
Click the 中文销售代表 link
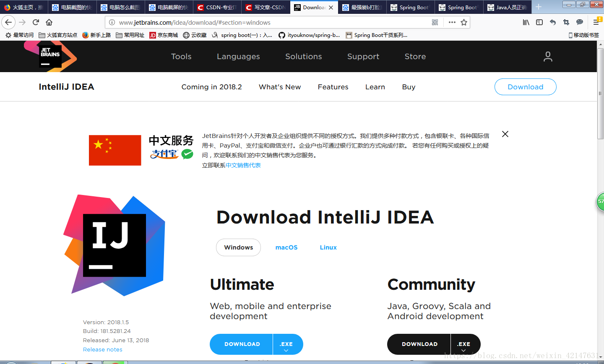click(x=243, y=165)
